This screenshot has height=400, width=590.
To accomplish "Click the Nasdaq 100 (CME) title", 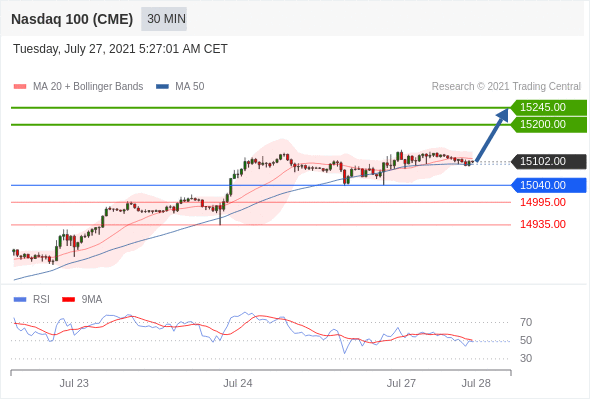I will click(72, 19).
